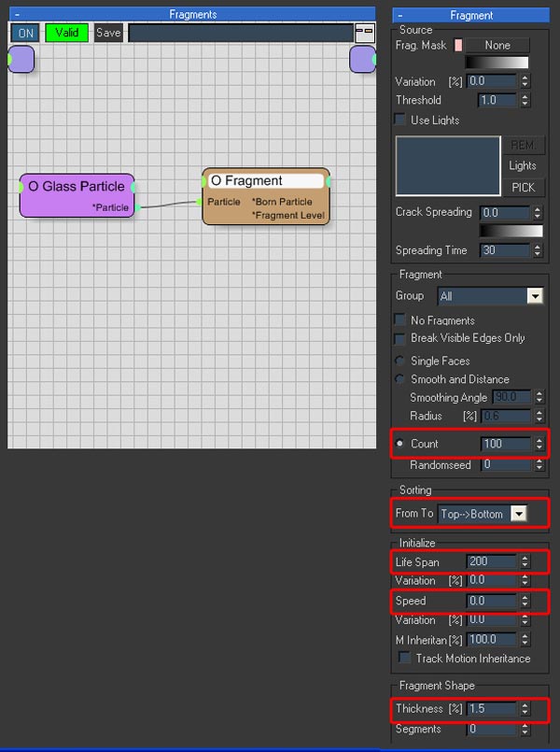Click the Speed value field
The width and height of the screenshot is (560, 752).
click(492, 601)
